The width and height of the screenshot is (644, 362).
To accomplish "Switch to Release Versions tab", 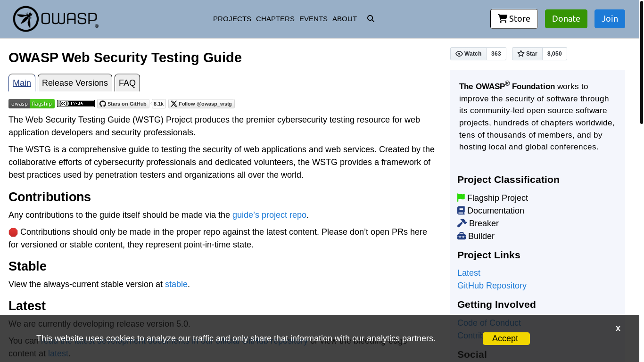I will [x=75, y=83].
